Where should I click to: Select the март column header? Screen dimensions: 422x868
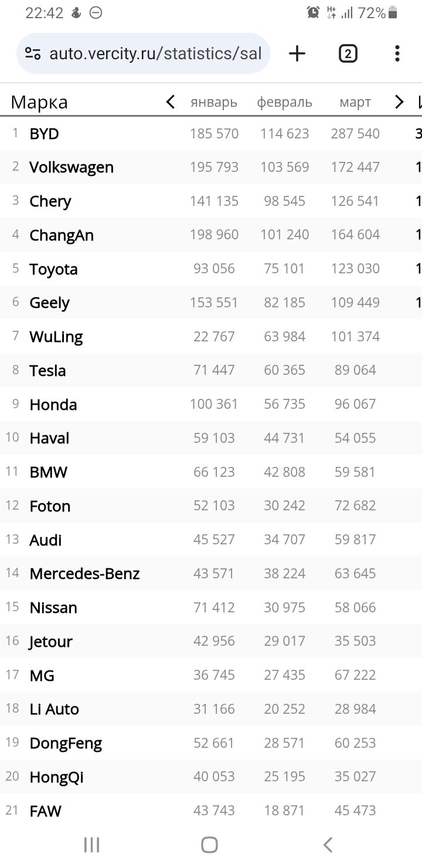coord(355,103)
